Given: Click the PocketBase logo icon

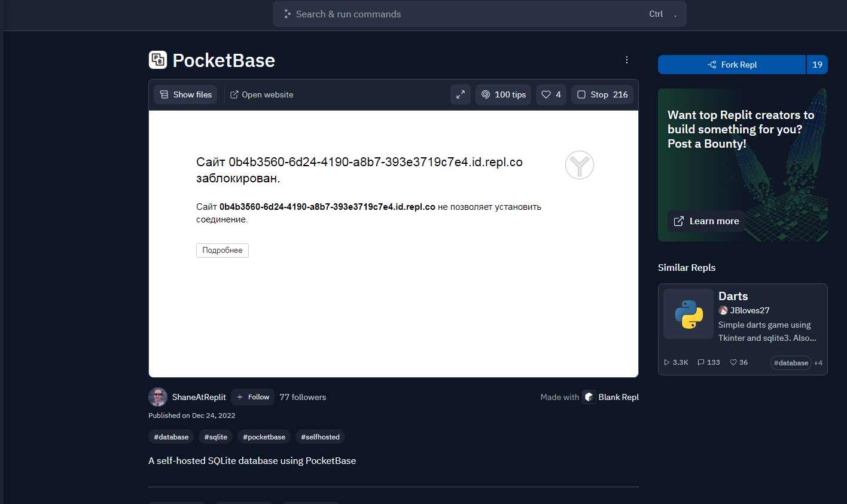Looking at the screenshot, I should tap(158, 60).
